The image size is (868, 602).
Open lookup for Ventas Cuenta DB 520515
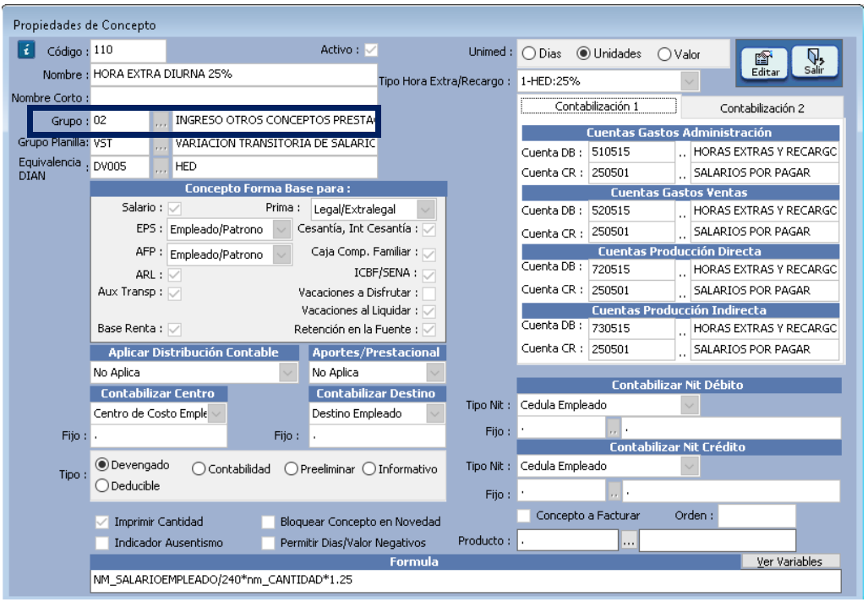coord(682,211)
